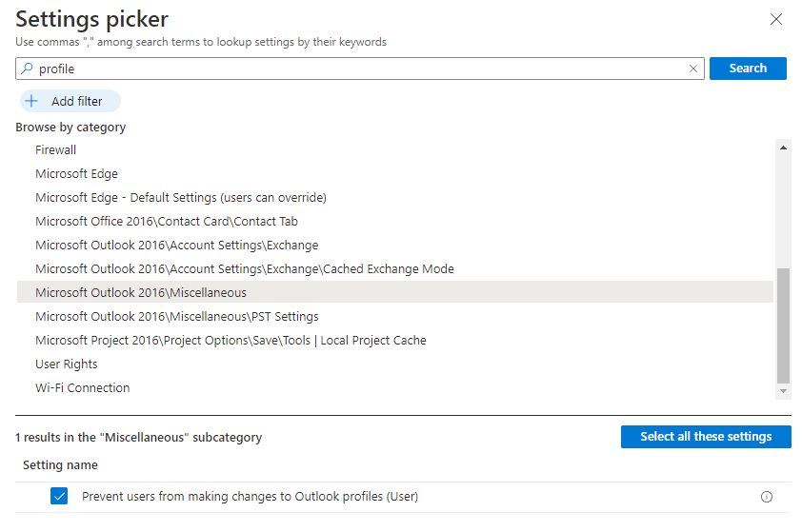
Task: Open Outlook 2016\Account Settings\Exchange category
Action: (177, 246)
